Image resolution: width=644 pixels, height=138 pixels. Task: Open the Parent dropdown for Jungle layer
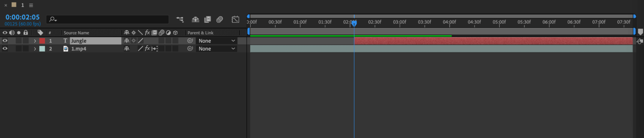click(216, 41)
